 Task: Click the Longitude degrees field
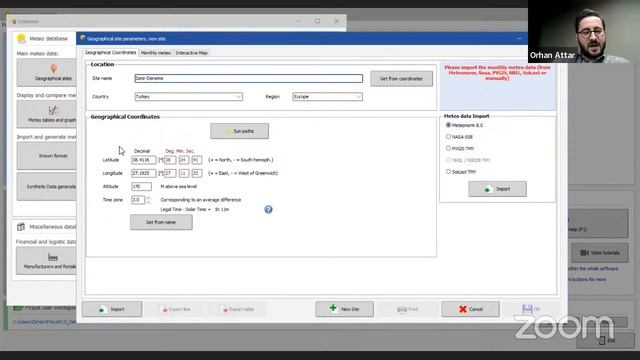[170, 173]
